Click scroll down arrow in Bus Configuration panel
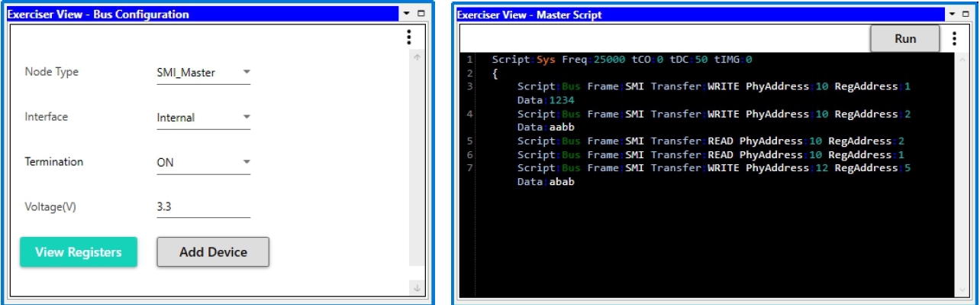The image size is (980, 305). pos(416,288)
